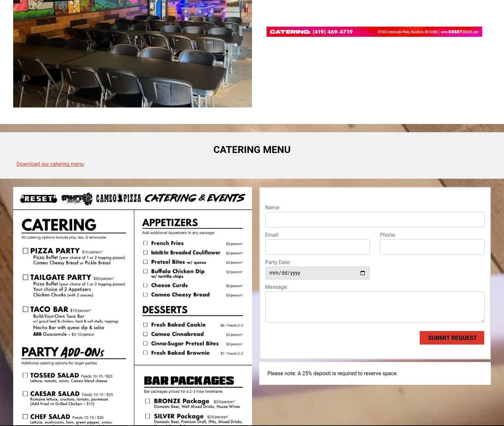Click the 'Party Date:' label
The image size is (504, 426).
tap(278, 262)
